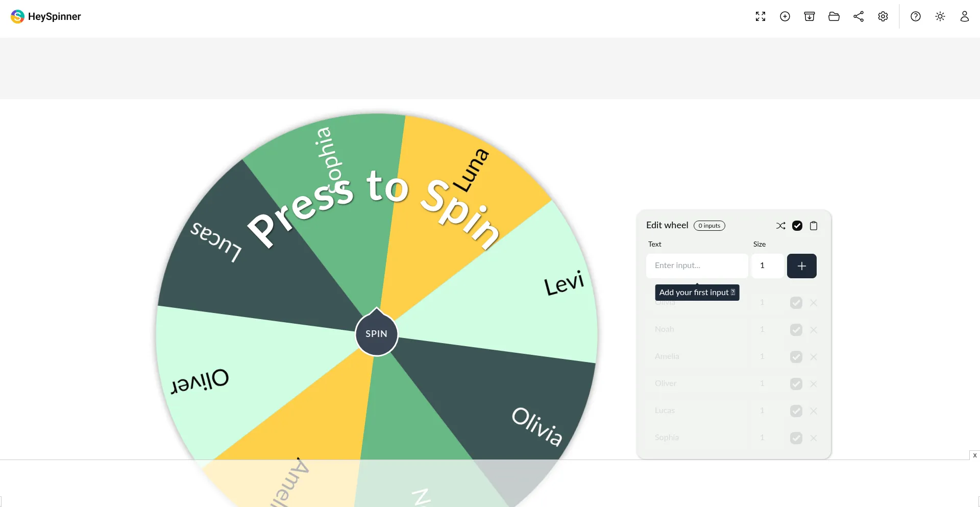
Task: Click the Size number field
Action: (767, 265)
